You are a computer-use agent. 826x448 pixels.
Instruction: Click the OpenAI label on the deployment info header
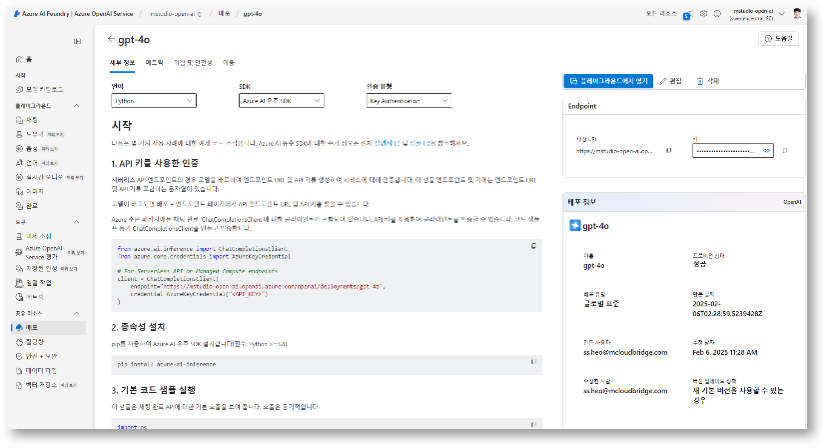792,202
